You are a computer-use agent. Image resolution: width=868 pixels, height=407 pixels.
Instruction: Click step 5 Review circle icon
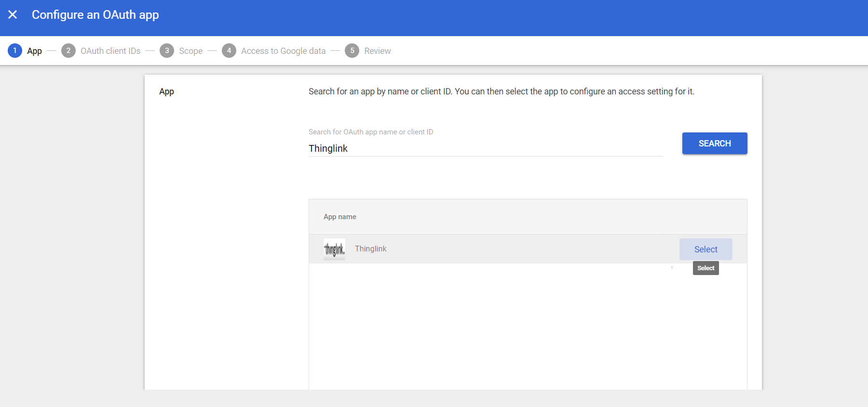click(353, 51)
